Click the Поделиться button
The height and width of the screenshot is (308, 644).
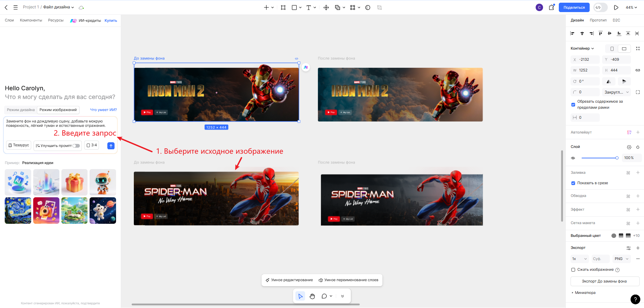pos(574,7)
